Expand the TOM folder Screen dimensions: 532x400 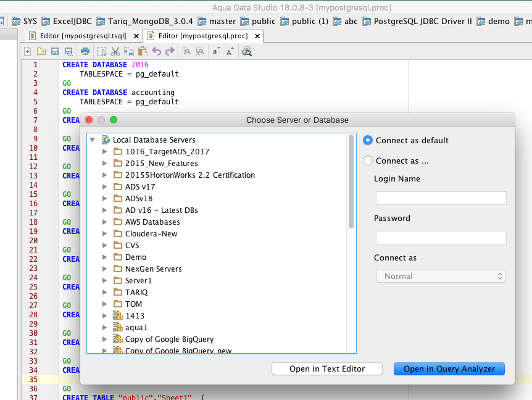(x=104, y=304)
